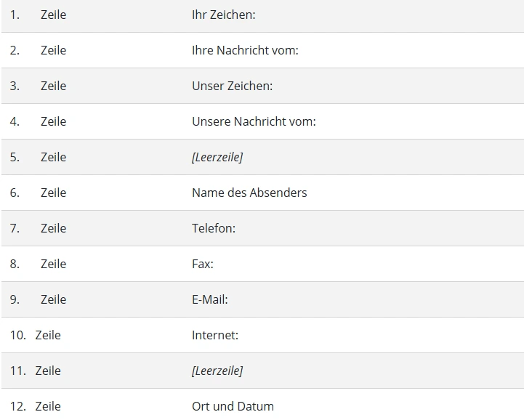Screen dimensions: 524x420
Task: Select the "8. Zeile" row label
Action: 38,264
